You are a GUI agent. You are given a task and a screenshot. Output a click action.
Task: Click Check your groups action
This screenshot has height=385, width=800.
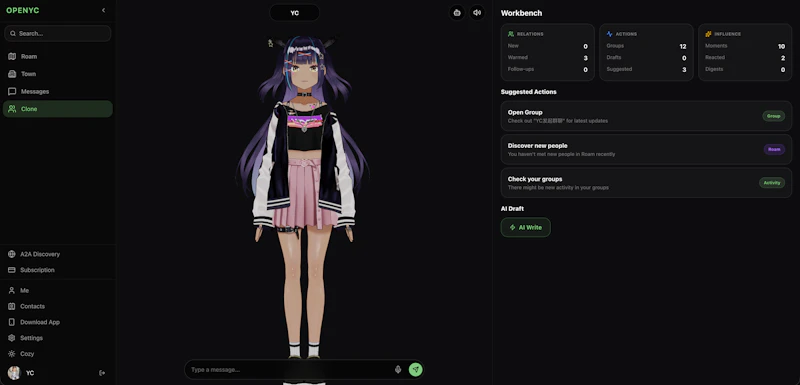(x=646, y=183)
